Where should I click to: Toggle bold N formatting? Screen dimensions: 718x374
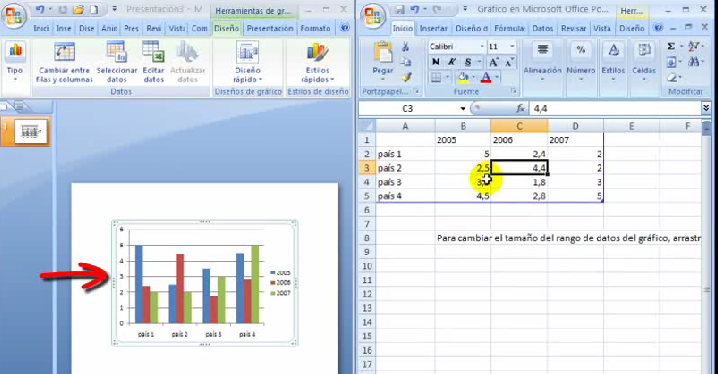[x=435, y=62]
